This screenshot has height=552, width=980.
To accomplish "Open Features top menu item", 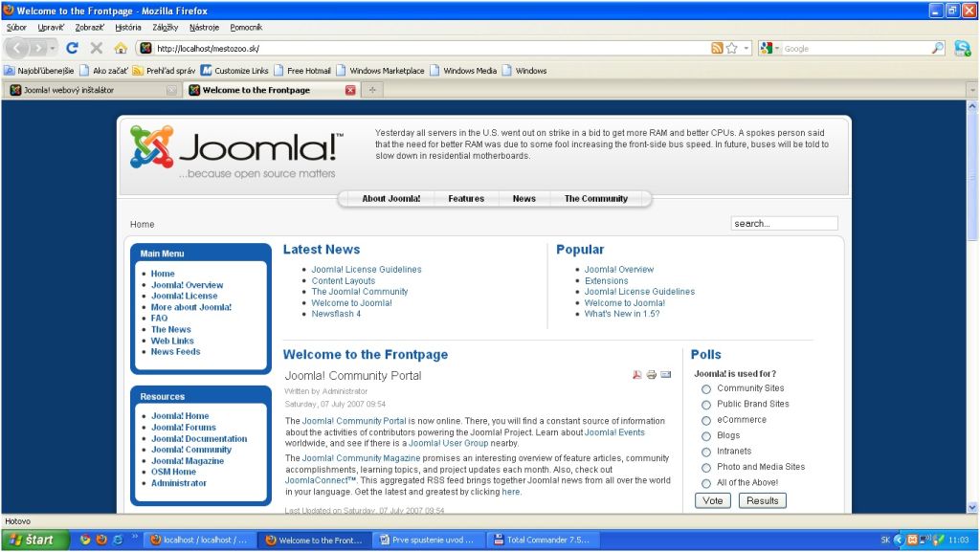I will click(x=466, y=199).
